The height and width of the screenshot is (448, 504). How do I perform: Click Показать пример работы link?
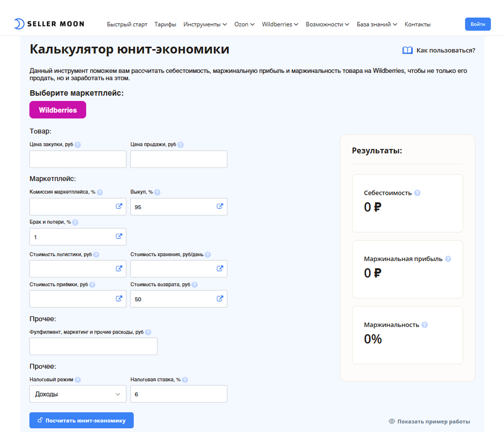(x=434, y=421)
